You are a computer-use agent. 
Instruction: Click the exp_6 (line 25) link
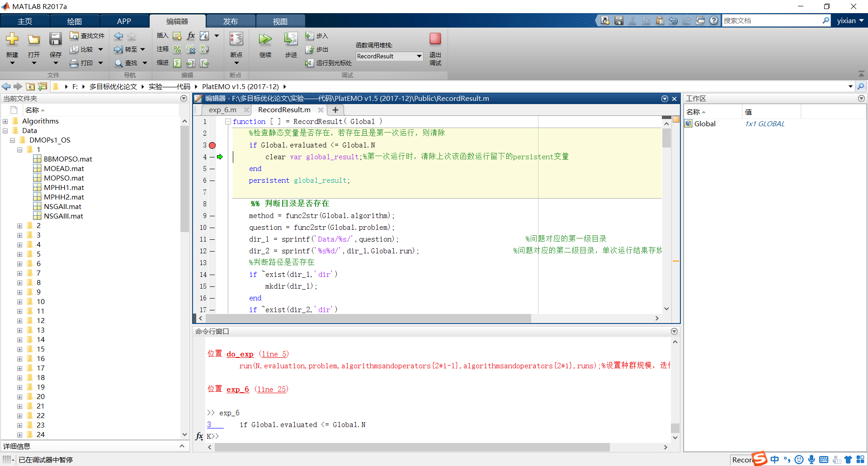(237, 390)
